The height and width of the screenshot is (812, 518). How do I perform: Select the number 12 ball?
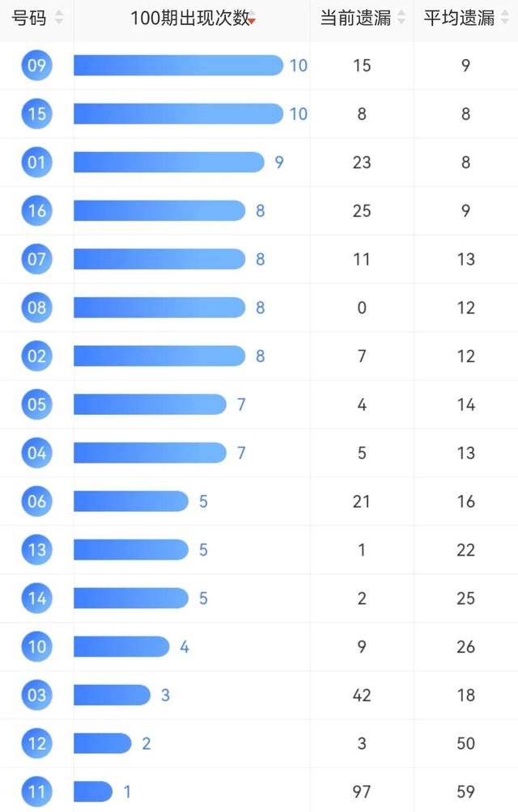point(36,743)
